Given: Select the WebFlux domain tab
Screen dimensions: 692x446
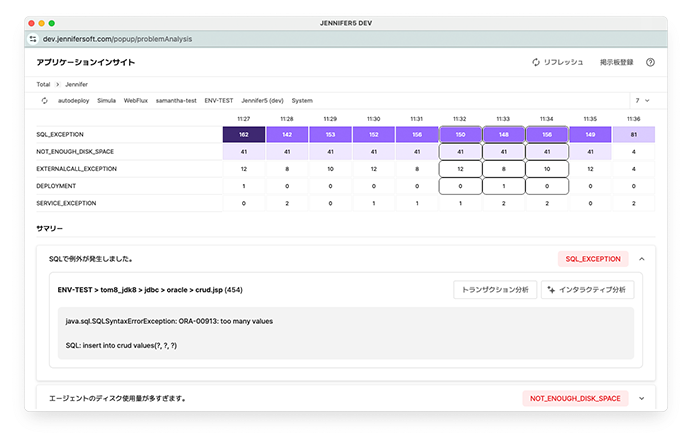Looking at the screenshot, I should (136, 100).
